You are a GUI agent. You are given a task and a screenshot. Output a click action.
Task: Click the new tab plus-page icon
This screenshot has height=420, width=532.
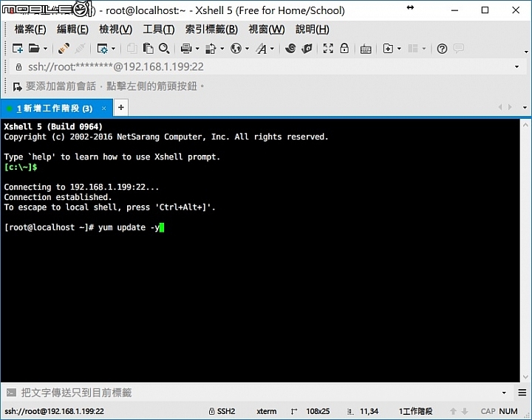point(388,49)
